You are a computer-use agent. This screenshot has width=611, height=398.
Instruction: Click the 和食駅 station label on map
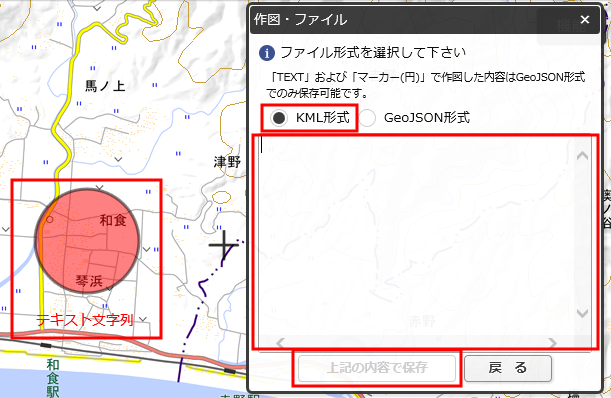click(x=53, y=377)
